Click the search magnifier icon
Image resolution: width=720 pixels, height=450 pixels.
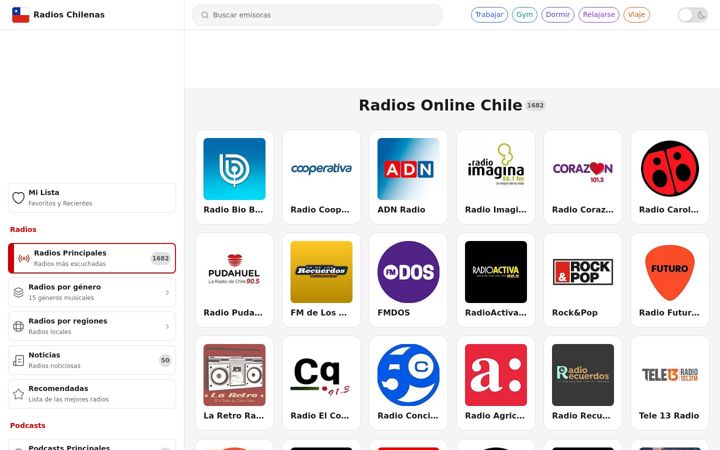[205, 15]
